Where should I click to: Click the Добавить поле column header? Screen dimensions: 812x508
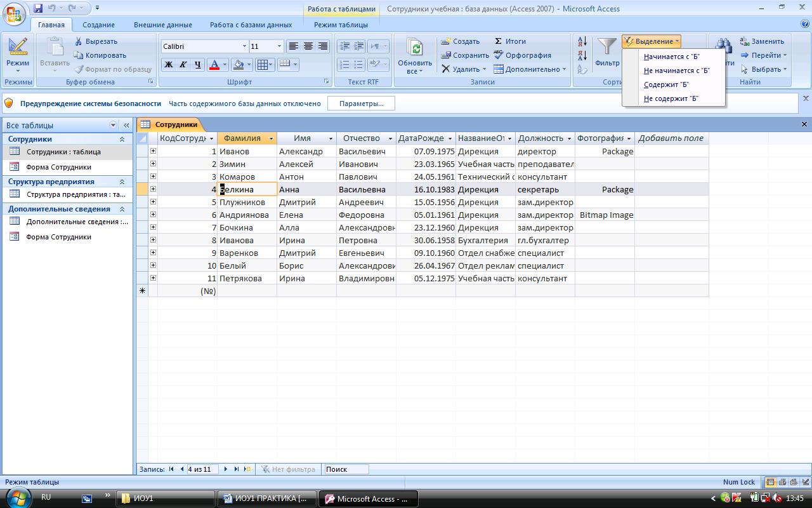[671, 138]
